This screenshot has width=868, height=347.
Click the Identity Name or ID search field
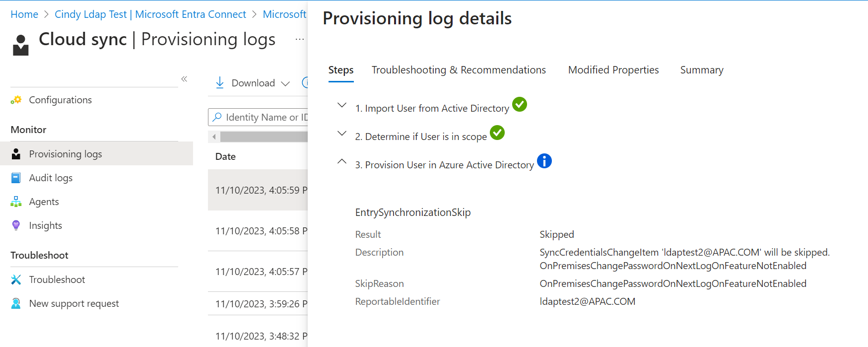tap(258, 117)
